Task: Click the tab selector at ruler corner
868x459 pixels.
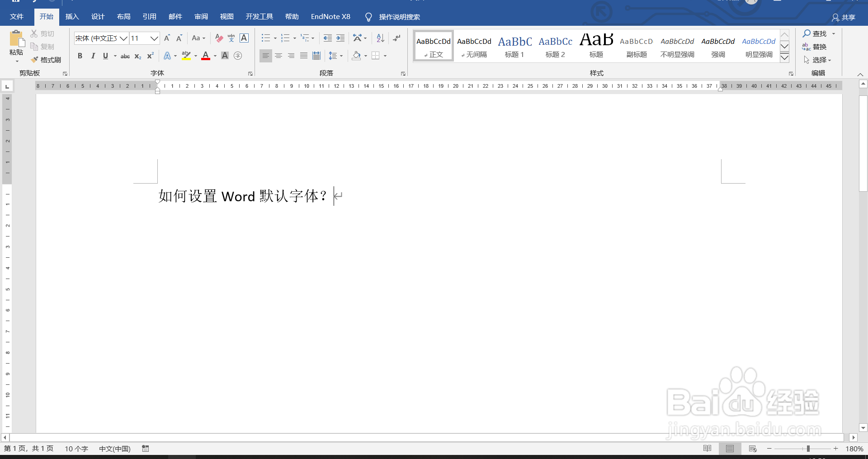Action: (7, 86)
